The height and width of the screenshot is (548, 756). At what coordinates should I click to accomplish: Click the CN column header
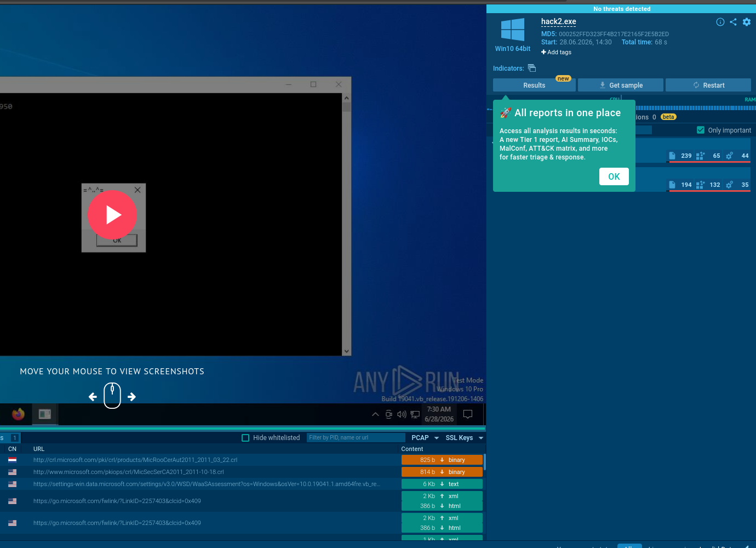point(12,449)
